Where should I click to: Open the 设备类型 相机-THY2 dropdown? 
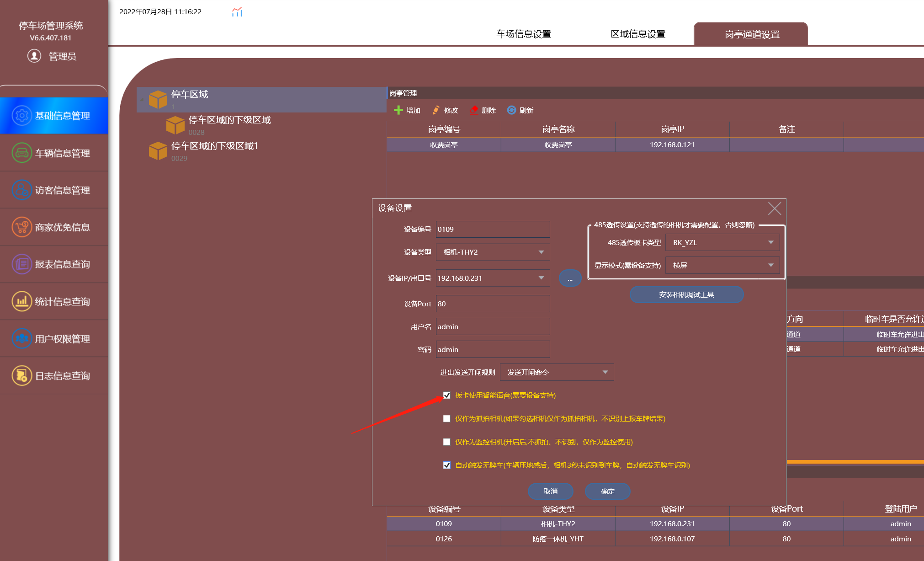493,252
